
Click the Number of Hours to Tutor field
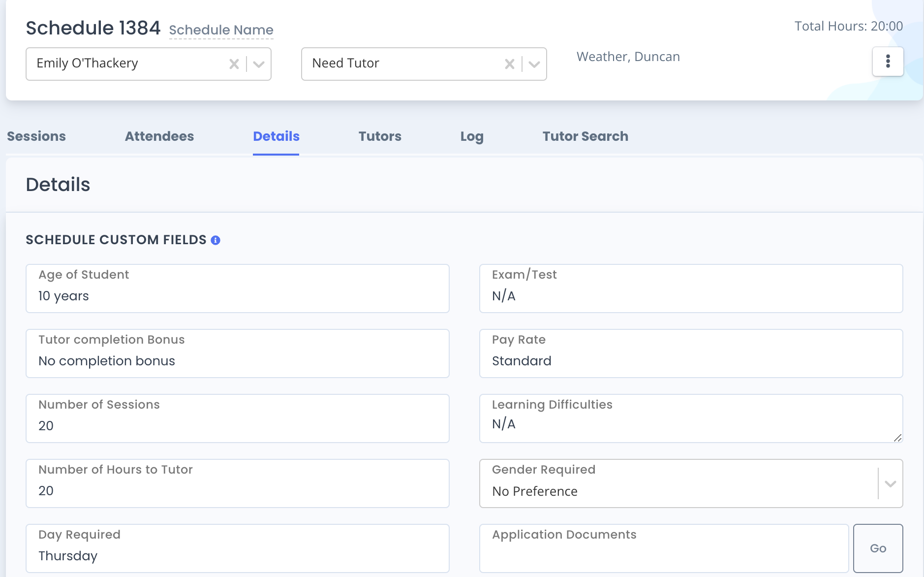click(x=238, y=483)
